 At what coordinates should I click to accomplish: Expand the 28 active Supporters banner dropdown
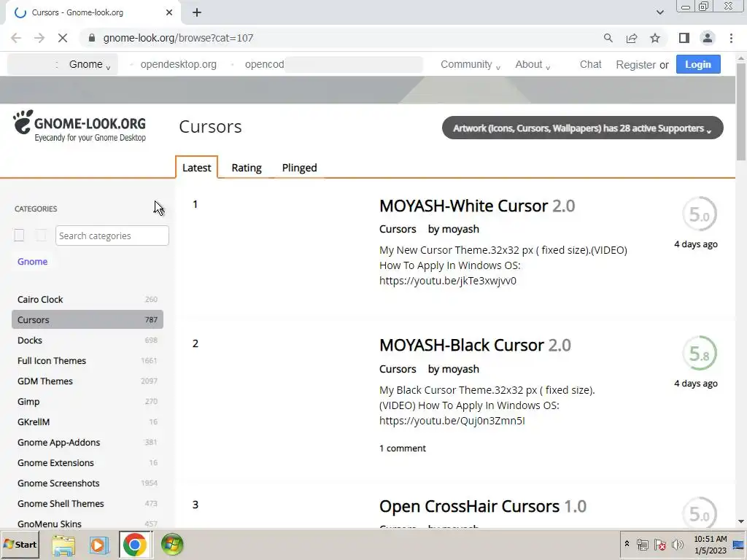[583, 128]
